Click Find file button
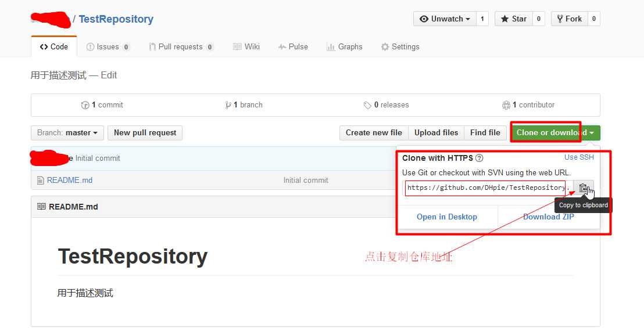Viewport: 644px width, 328px height. [485, 133]
